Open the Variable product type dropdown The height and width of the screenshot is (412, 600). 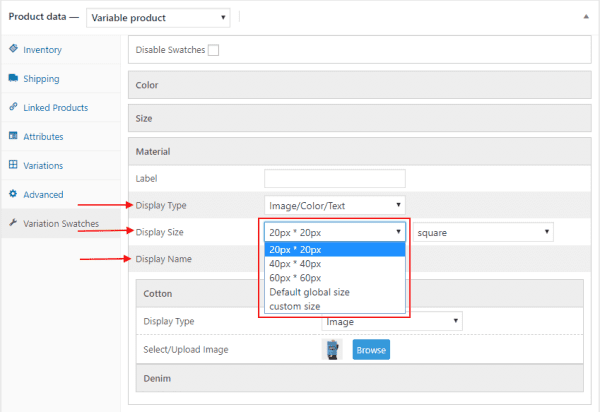(x=158, y=18)
